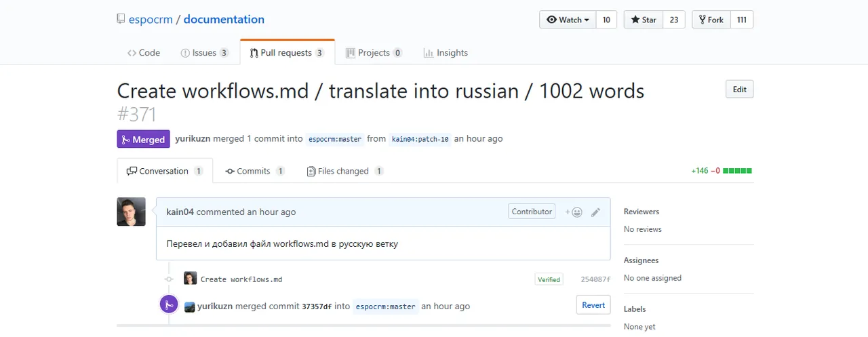Viewport: 868px width, 337px height.
Task: Open small avatar beside Create workflows.md commit
Action: (x=190, y=279)
